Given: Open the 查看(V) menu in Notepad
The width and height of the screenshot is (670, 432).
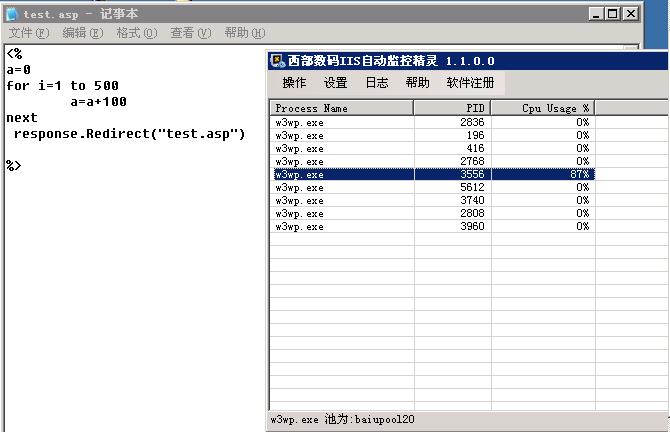Looking at the screenshot, I should (x=190, y=33).
